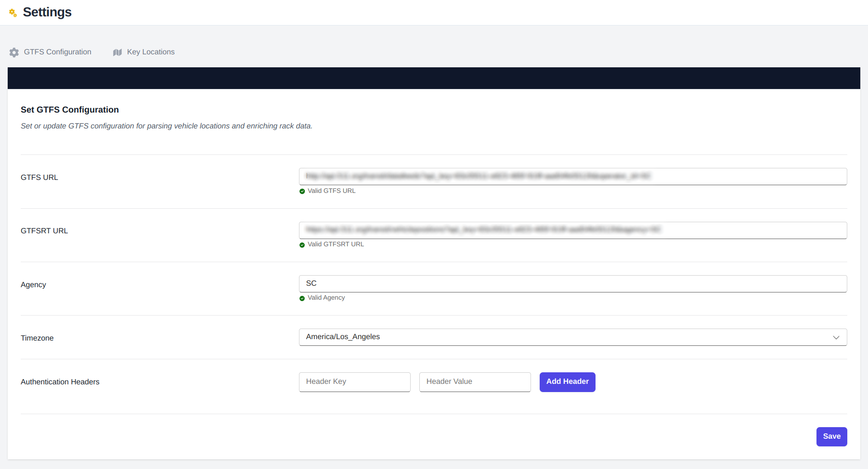Image resolution: width=868 pixels, height=469 pixels.
Task: Open the Timezone dropdown showing America/Los_Angeles
Action: point(573,337)
